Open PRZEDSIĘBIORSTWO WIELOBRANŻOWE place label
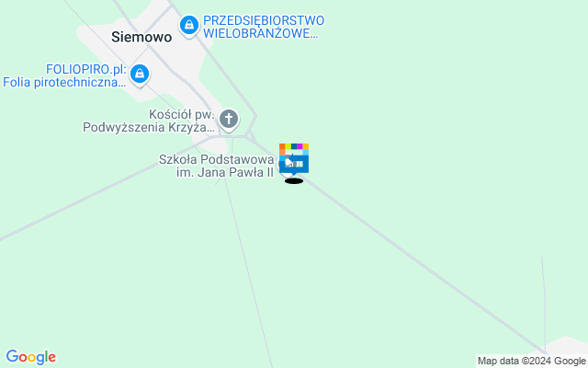 [x=264, y=27]
